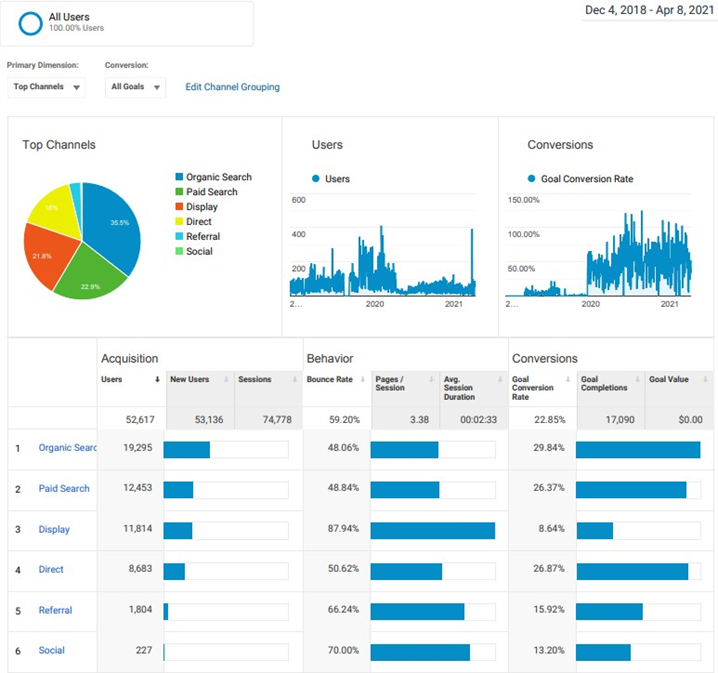The width and height of the screenshot is (718, 673).
Task: Open the Organic Search channel link
Action: [67, 448]
